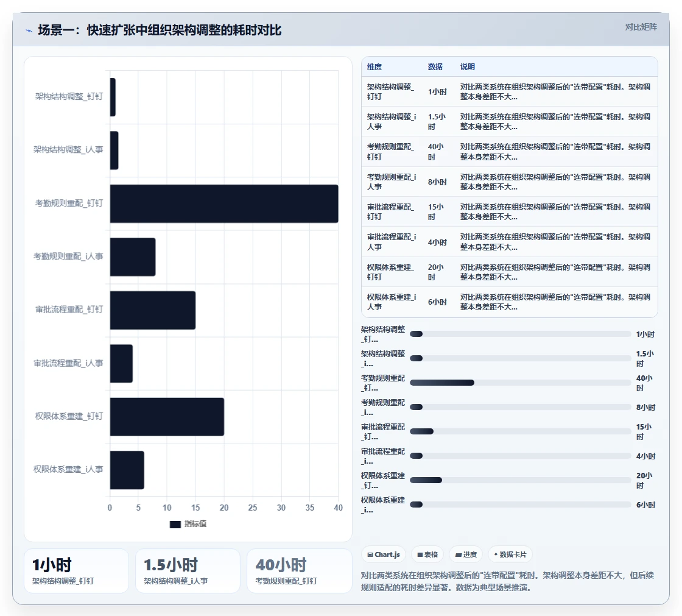Select the 数据卡片 tag chip

click(510, 554)
